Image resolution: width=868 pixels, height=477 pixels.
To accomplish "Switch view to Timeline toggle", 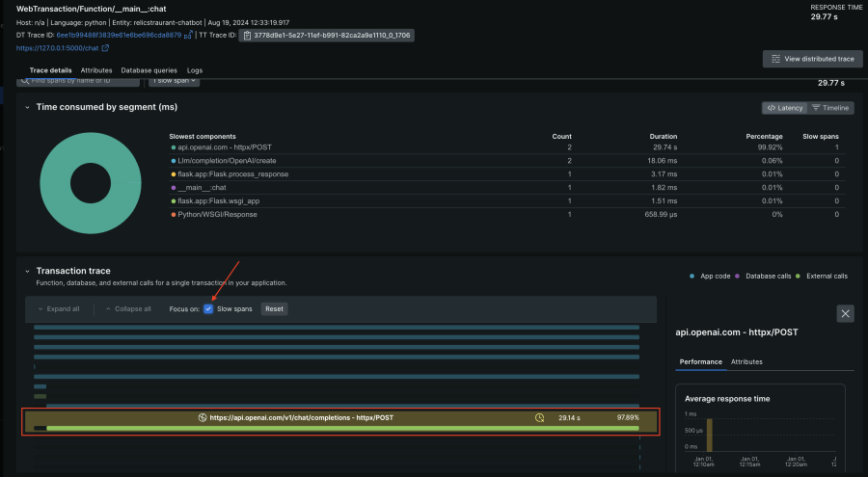I will 830,108.
